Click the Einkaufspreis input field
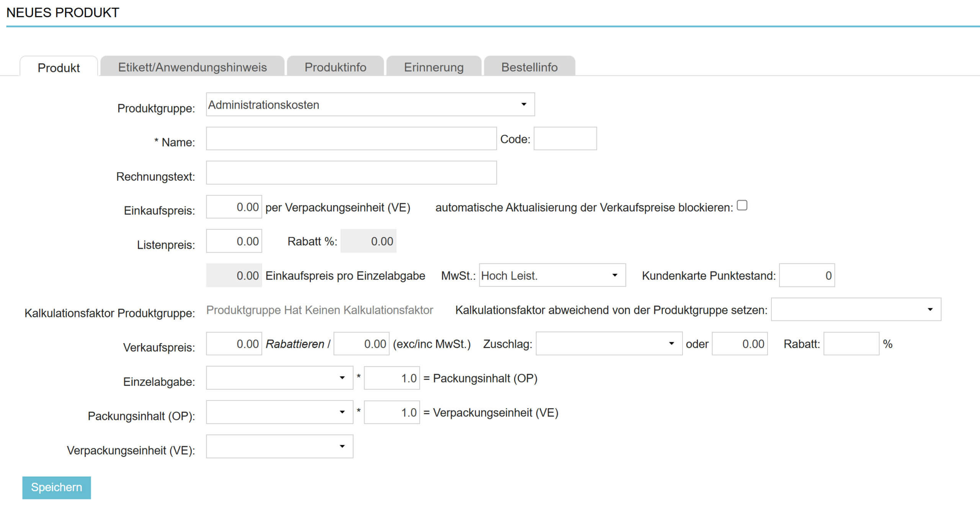 pyautogui.click(x=234, y=207)
